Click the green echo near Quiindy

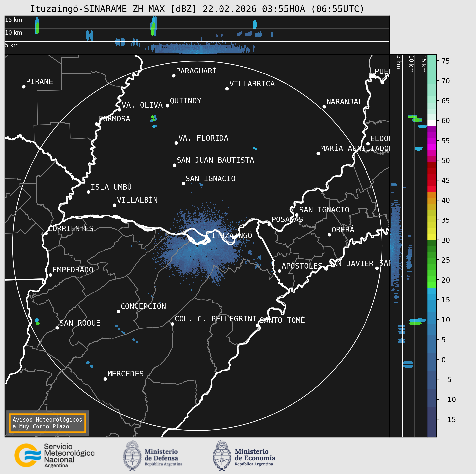[x=153, y=118]
